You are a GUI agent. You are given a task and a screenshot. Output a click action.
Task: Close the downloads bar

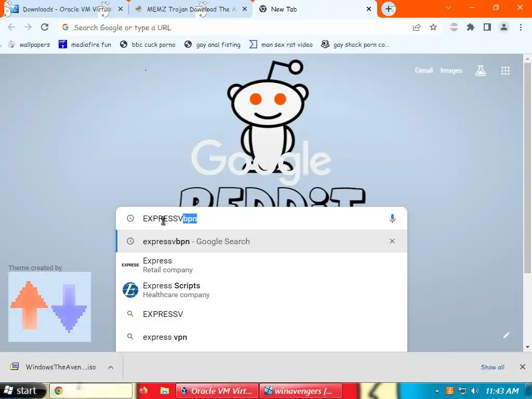click(523, 367)
